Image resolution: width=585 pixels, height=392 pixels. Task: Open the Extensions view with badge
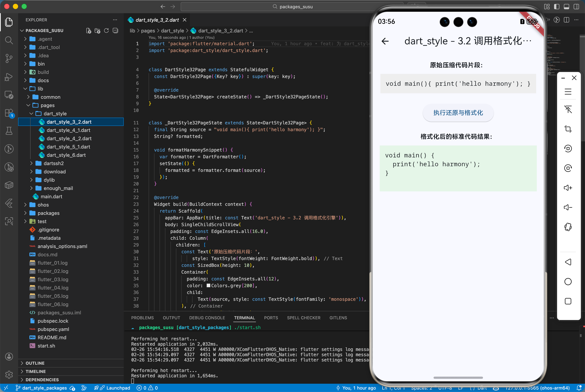9,113
